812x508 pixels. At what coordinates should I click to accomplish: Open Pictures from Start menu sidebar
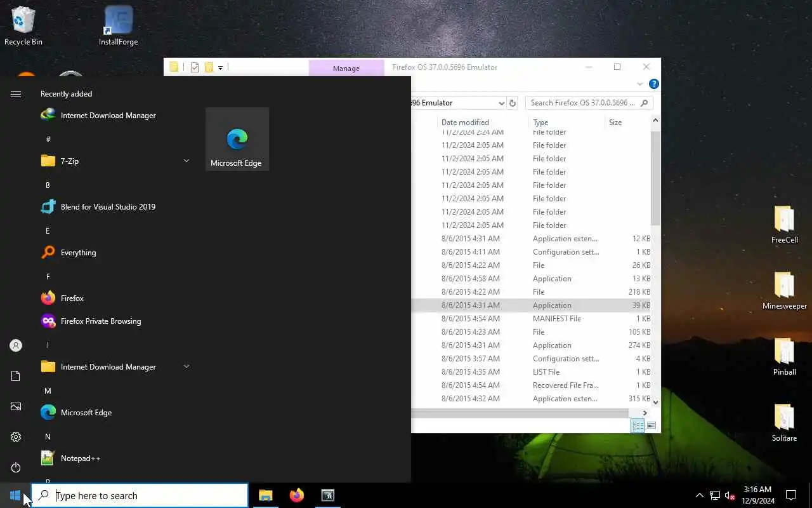pos(16,406)
